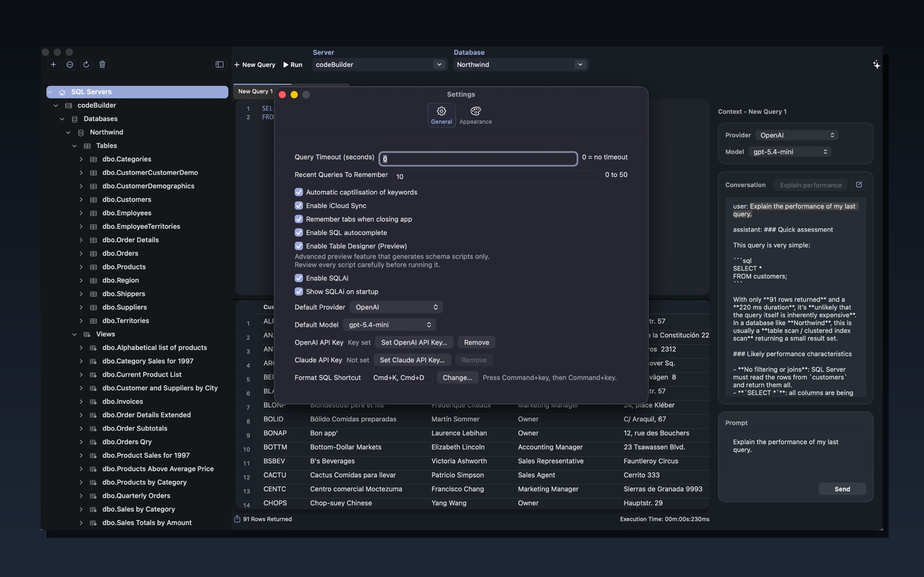The image size is (924, 577).
Task: Toggle the sidebar panel icon
Action: pyautogui.click(x=219, y=64)
